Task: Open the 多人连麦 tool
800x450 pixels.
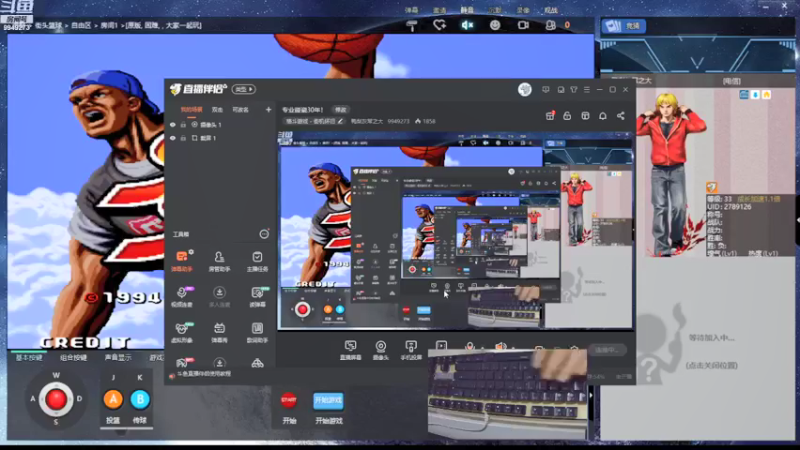Action: (x=219, y=296)
